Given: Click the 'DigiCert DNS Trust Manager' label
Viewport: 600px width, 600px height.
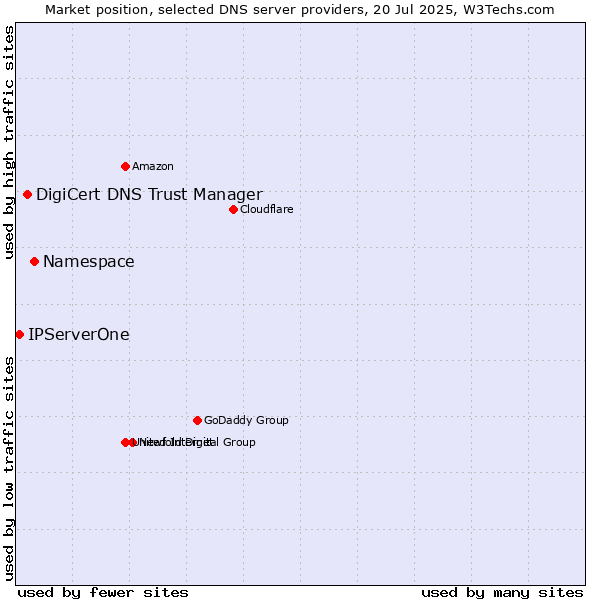Looking at the screenshot, I should (x=150, y=194).
